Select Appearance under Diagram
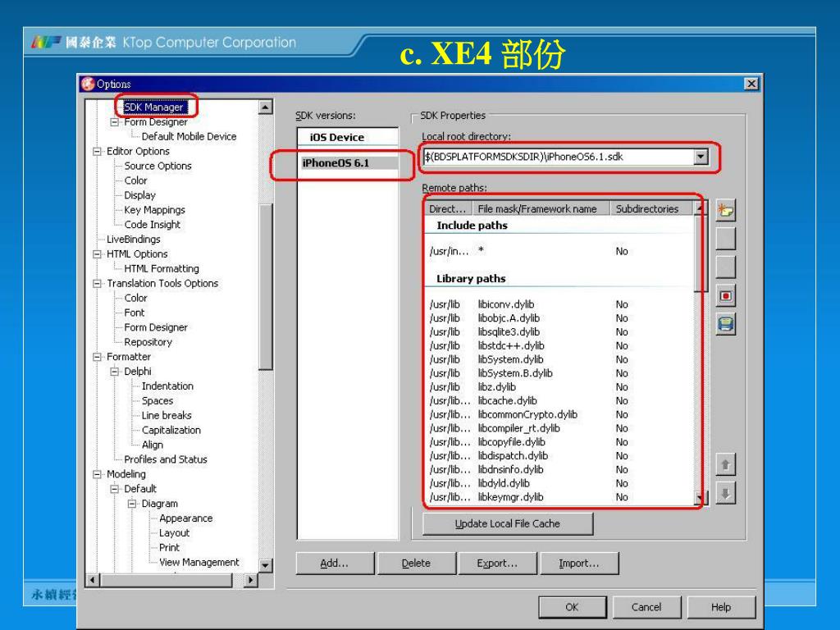Screen dimensions: 840x630 point(185,518)
